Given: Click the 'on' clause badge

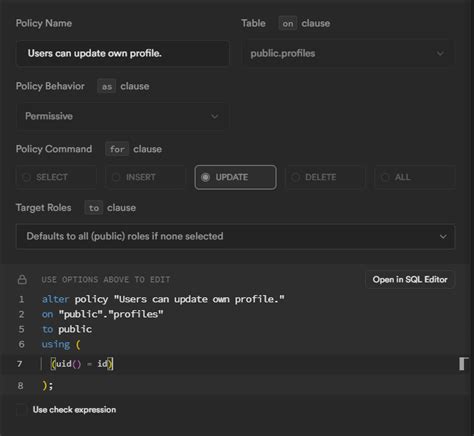Looking at the screenshot, I should pyautogui.click(x=288, y=23).
